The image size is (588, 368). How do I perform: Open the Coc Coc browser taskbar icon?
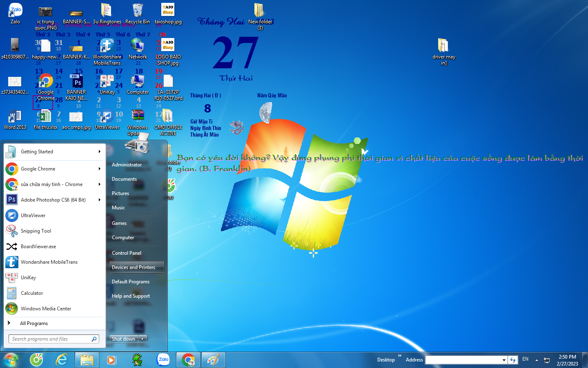coord(36,360)
